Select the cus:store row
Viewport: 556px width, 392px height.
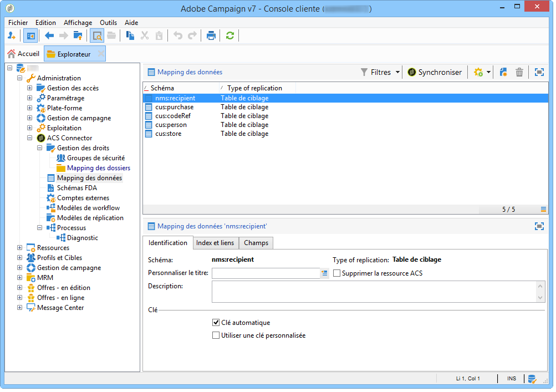346,134
